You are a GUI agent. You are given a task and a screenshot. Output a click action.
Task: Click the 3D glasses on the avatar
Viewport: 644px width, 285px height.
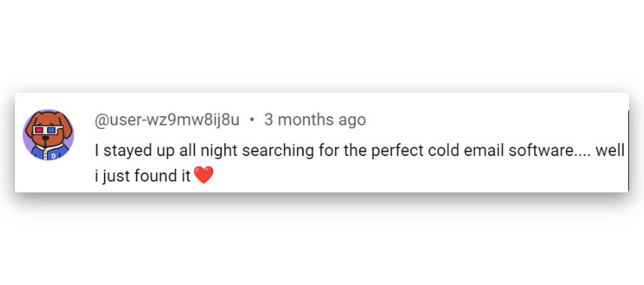[48, 130]
